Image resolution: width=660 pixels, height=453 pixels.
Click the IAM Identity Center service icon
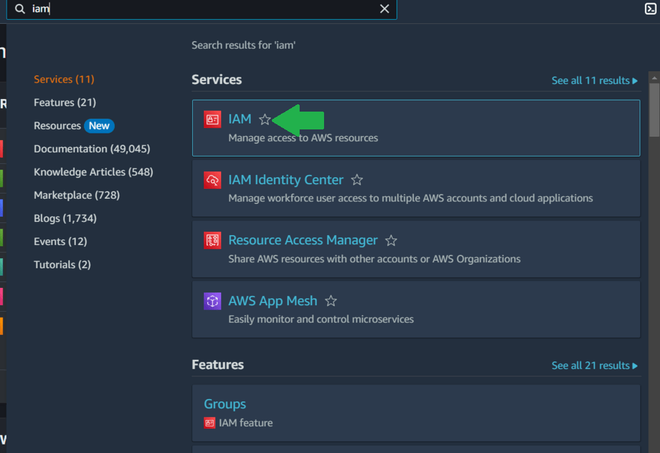pyautogui.click(x=212, y=180)
